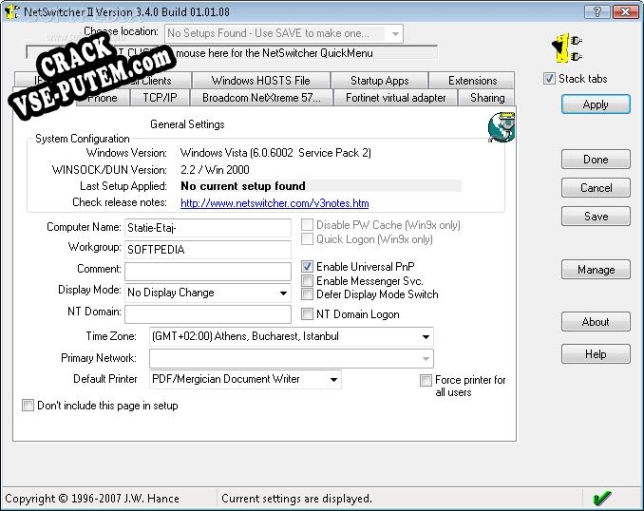Viewport: 644px width, 511px height.
Task: Click the Save button
Action: pyautogui.click(x=596, y=216)
